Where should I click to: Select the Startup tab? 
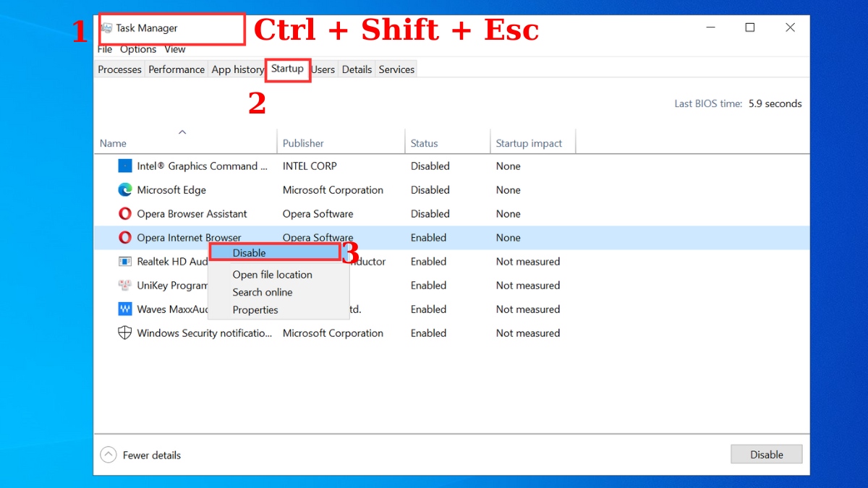click(x=288, y=69)
